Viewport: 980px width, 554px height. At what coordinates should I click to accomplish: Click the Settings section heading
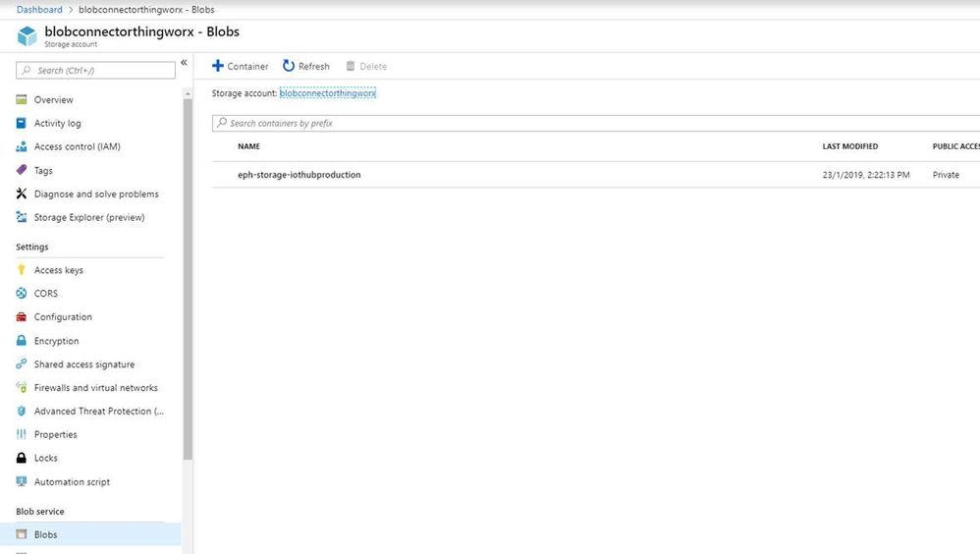click(x=31, y=247)
